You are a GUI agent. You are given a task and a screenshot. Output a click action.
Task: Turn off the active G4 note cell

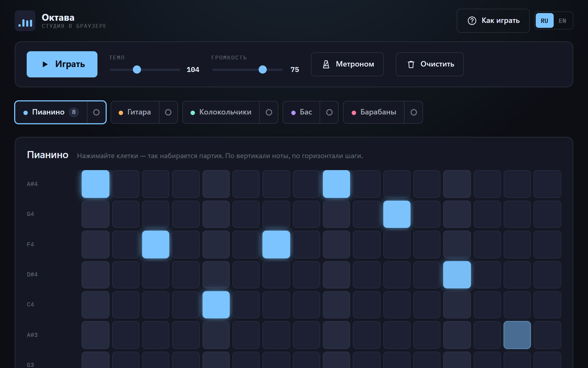(397, 214)
